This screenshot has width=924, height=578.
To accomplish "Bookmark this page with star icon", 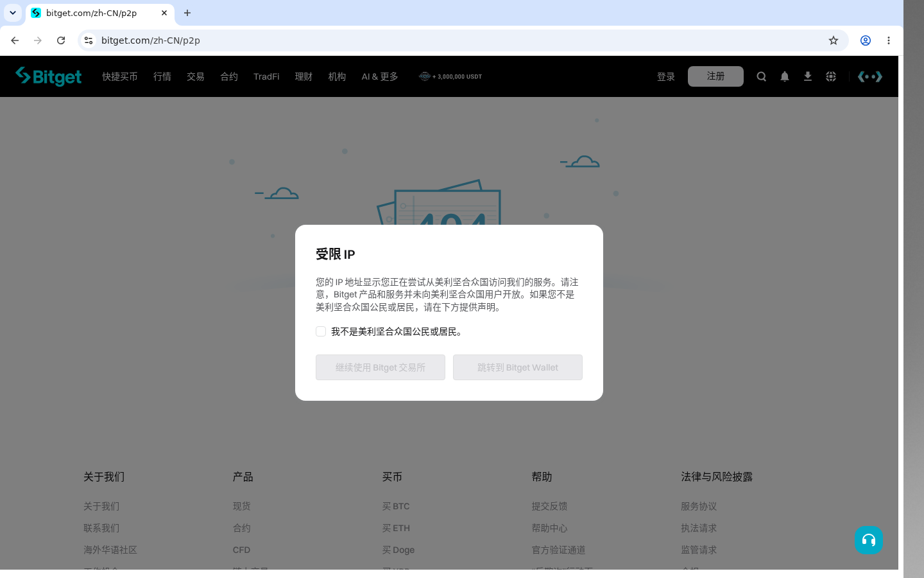I will pos(833,40).
